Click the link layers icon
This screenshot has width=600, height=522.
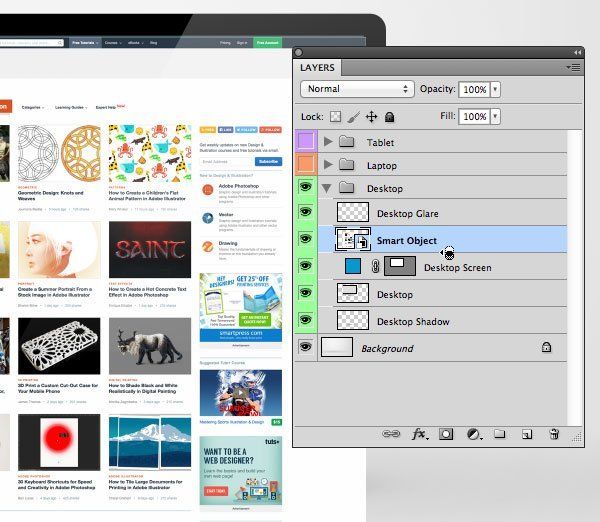391,434
